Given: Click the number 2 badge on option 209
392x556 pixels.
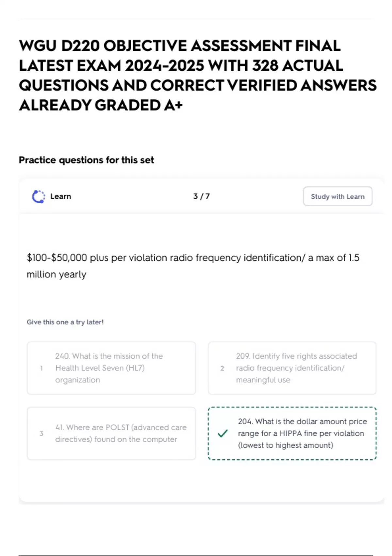Looking at the screenshot, I should (222, 368).
